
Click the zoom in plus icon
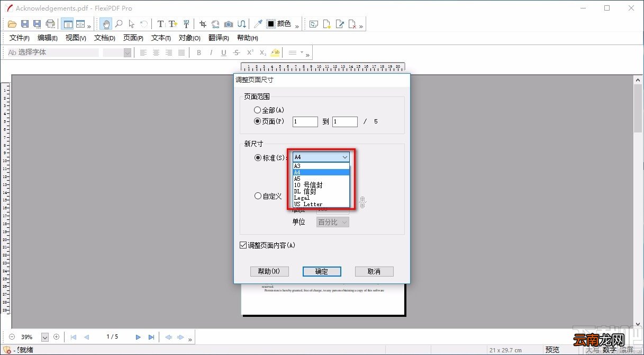57,336
